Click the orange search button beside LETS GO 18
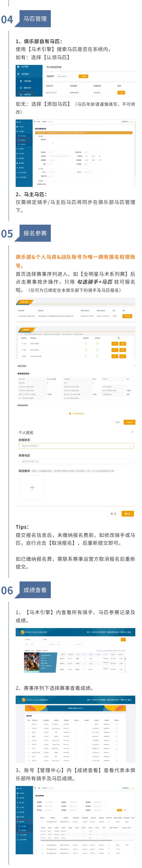Image resolution: width=142 pixels, height=868 pixels. [84, 76]
